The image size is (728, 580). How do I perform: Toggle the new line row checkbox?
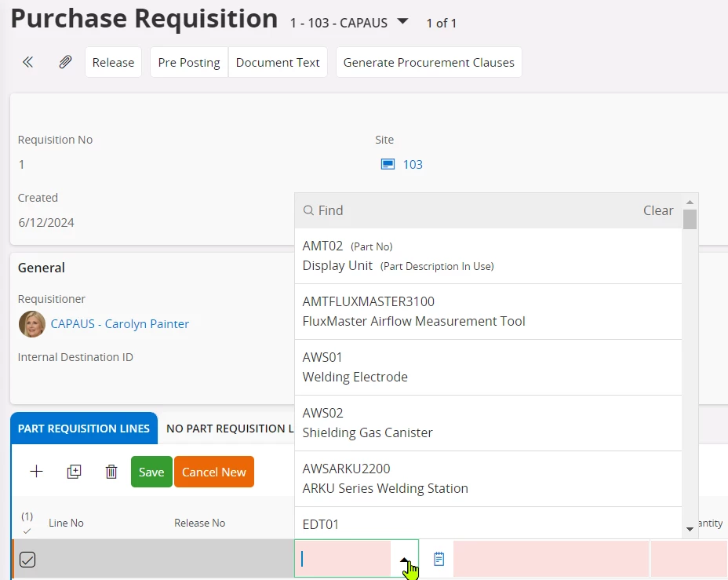27,560
